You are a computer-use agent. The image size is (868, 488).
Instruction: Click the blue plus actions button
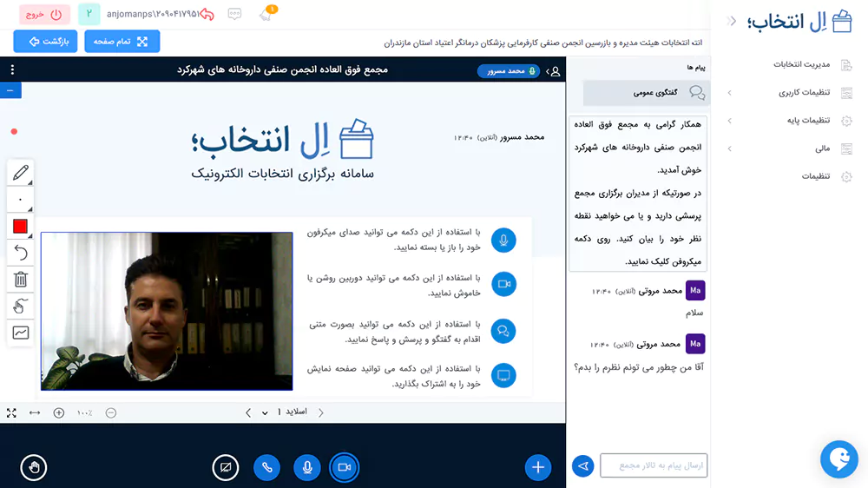(538, 468)
